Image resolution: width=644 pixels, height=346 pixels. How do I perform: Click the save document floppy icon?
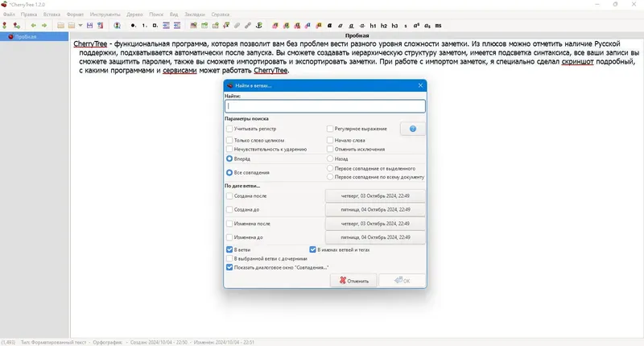[x=89, y=26]
